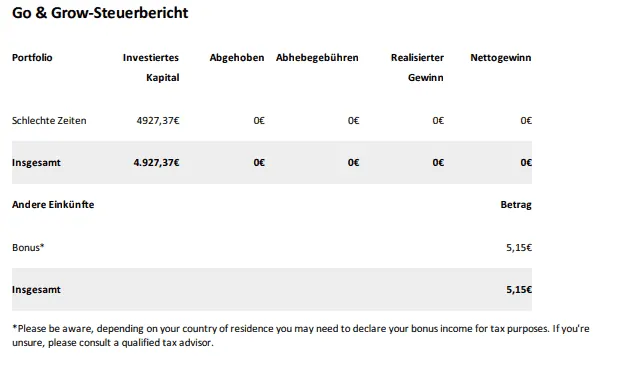Select the Schlechte Zeiten portfolio name

[49, 121]
